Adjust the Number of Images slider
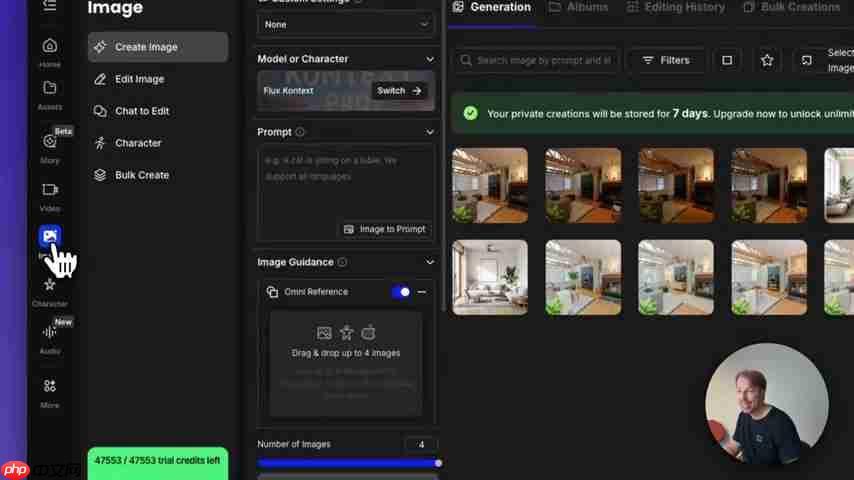 click(349, 464)
